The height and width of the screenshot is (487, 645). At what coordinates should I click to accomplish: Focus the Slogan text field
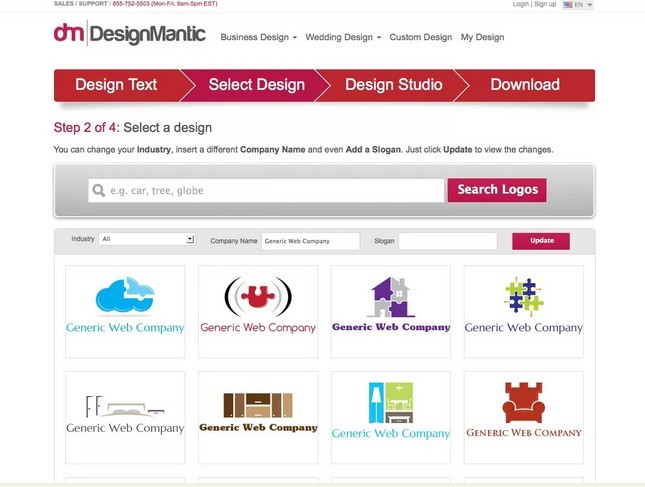coord(447,241)
